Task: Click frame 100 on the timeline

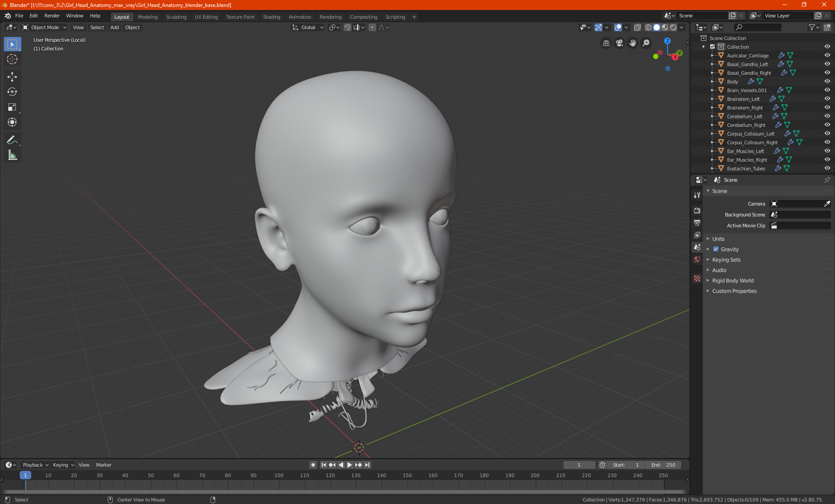Action: click(279, 476)
